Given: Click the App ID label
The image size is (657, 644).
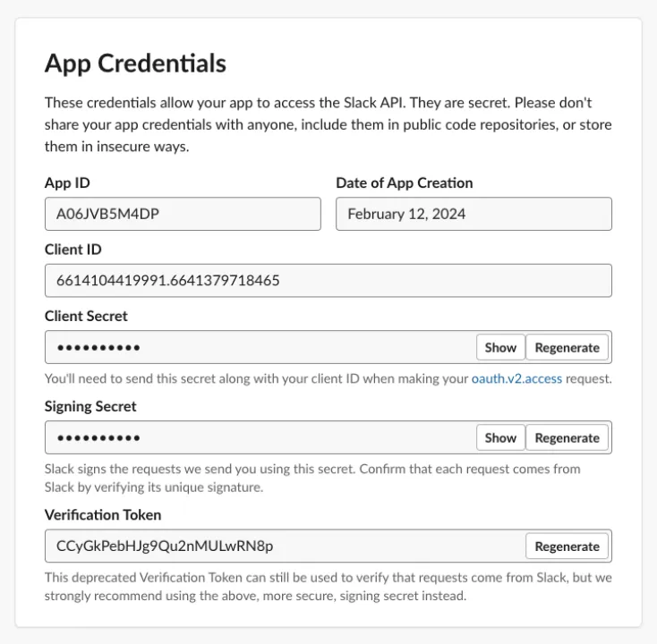Looking at the screenshot, I should click(67, 183).
